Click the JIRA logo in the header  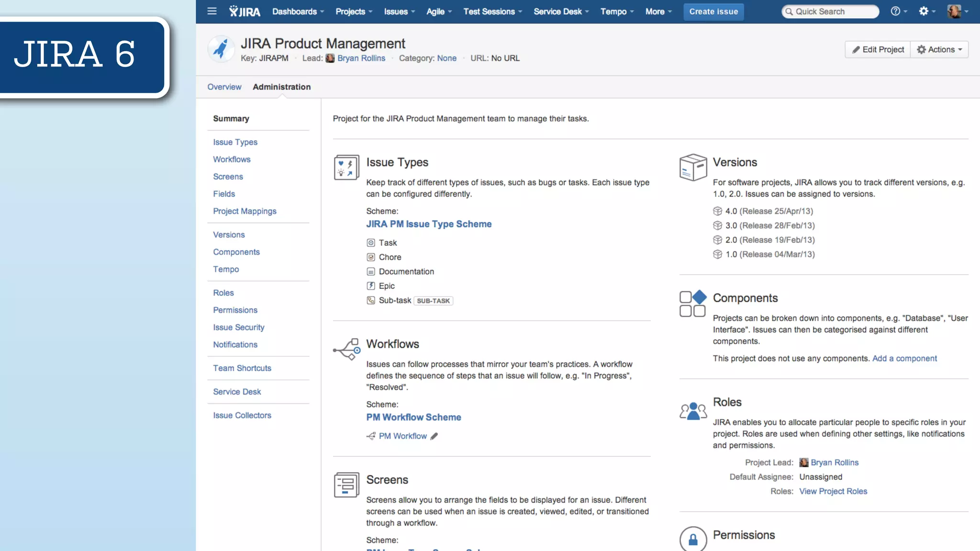(245, 11)
